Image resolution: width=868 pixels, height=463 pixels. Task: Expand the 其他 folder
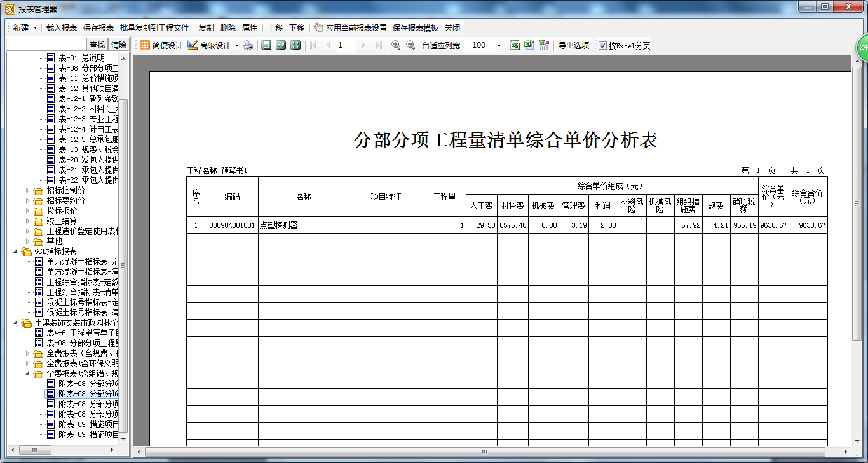point(27,241)
